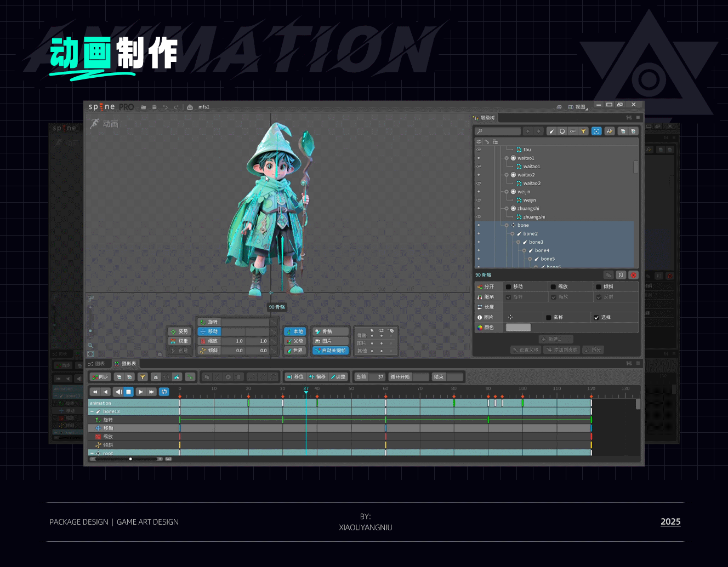Click the hierarchy search field
Viewport: 728px width, 567px height.
click(x=498, y=131)
